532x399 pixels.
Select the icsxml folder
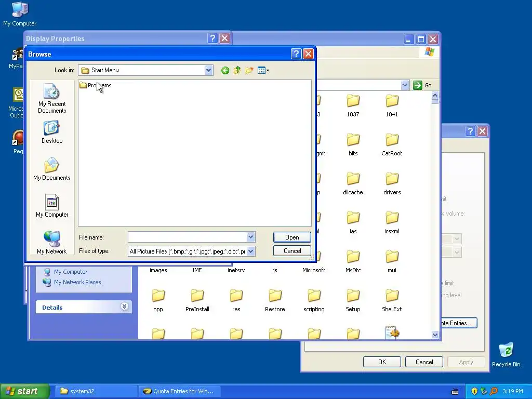392,222
